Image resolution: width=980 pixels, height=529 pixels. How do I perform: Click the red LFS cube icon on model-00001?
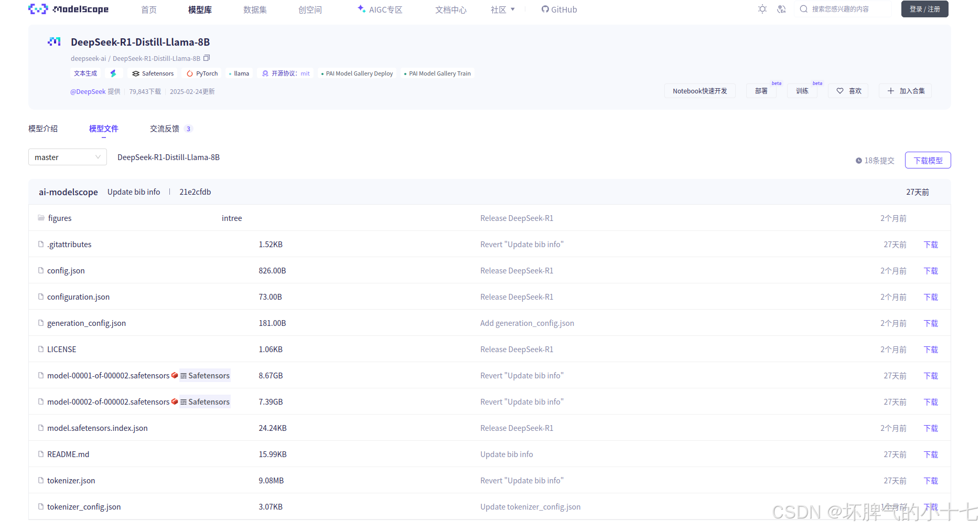(175, 375)
